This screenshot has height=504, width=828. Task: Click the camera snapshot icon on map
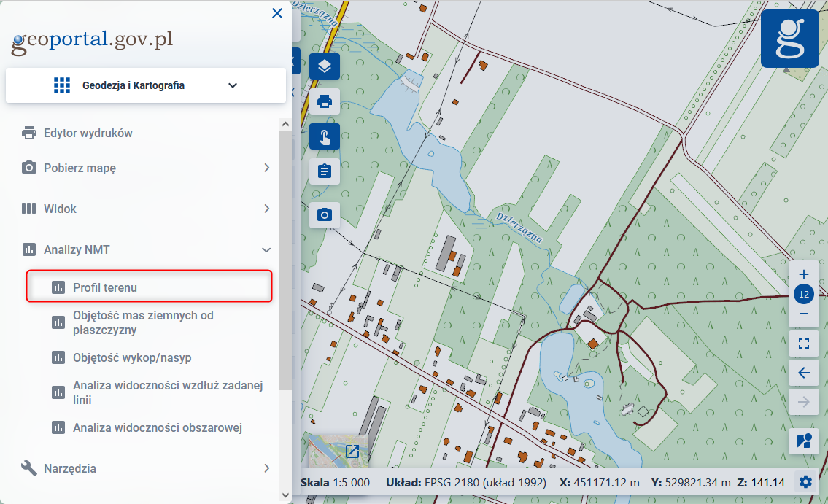pos(325,214)
